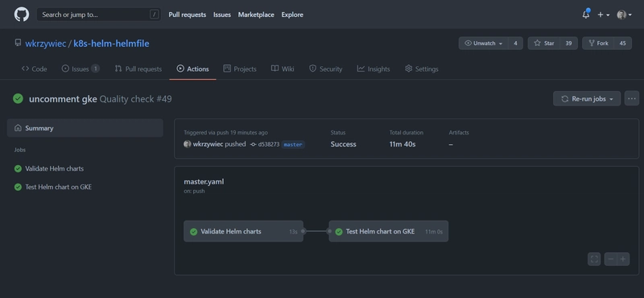
Task: View the 39 stargazers count
Action: 569,43
